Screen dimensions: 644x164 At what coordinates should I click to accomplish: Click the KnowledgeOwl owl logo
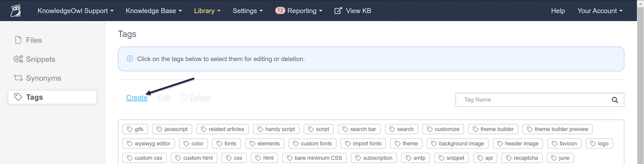coord(16,11)
